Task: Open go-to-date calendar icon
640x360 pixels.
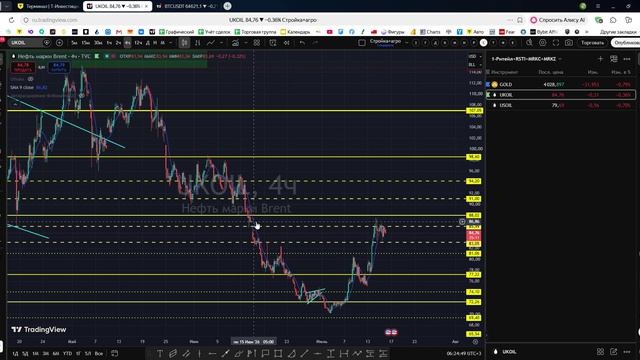Action: [115, 353]
